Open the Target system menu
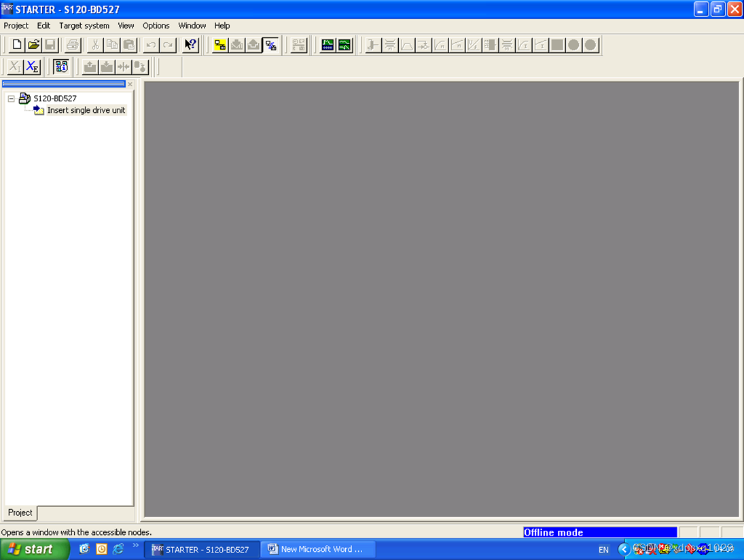 point(84,26)
